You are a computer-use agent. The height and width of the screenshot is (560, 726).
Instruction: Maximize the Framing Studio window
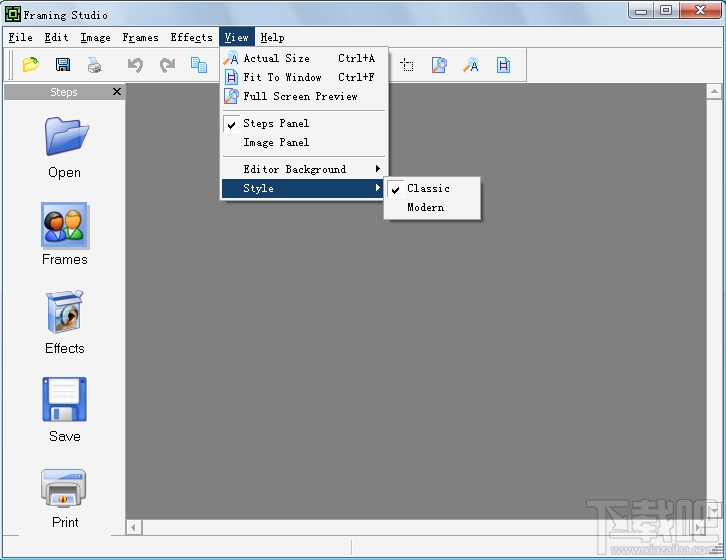pos(666,11)
